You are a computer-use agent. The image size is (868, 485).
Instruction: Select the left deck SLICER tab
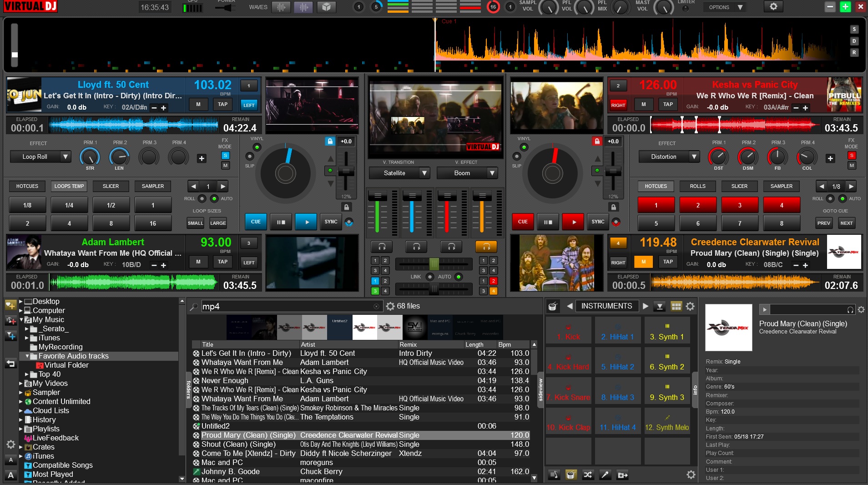tap(111, 186)
